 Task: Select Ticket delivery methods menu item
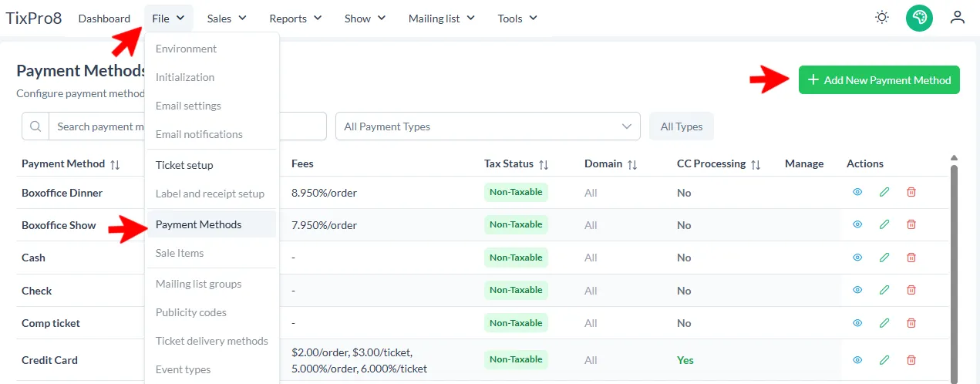coord(212,341)
